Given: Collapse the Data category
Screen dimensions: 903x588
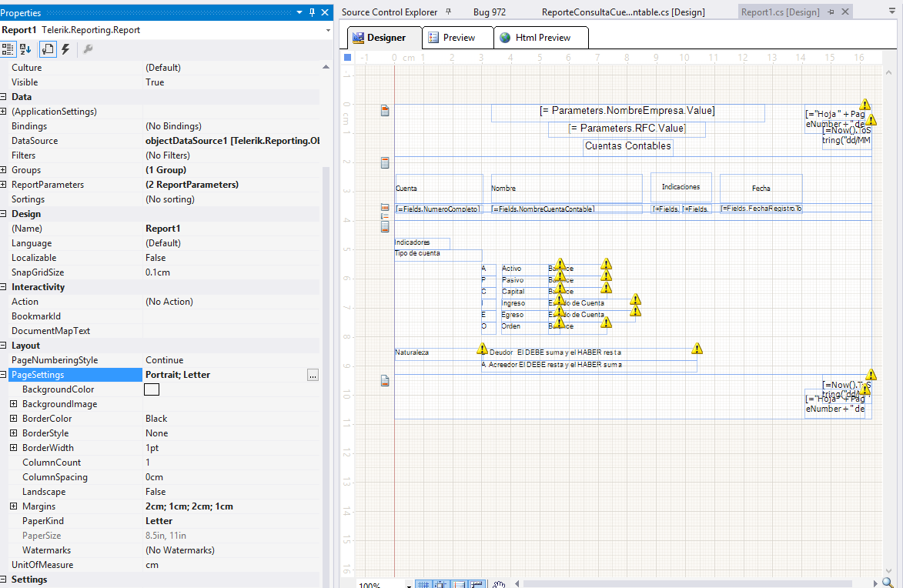Looking at the screenshot, I should click(3, 97).
